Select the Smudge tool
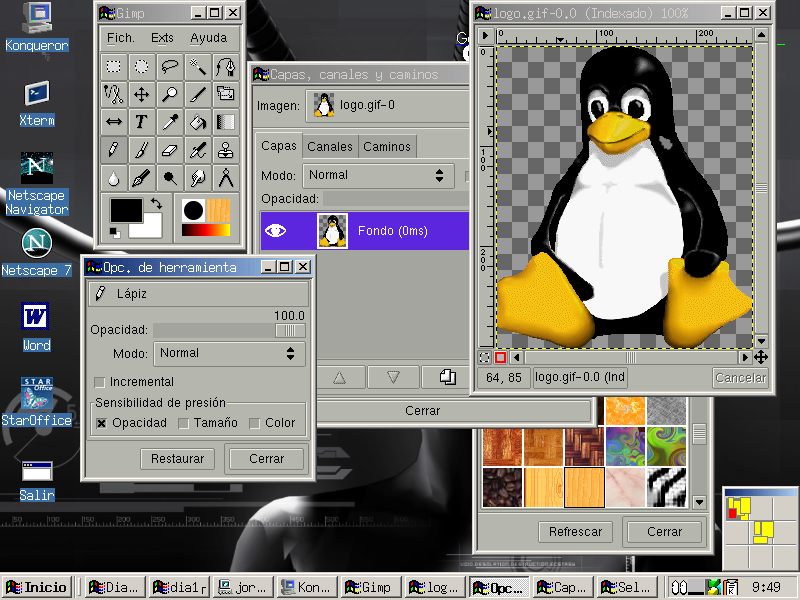Screen dimensions: 800x600 197,178
